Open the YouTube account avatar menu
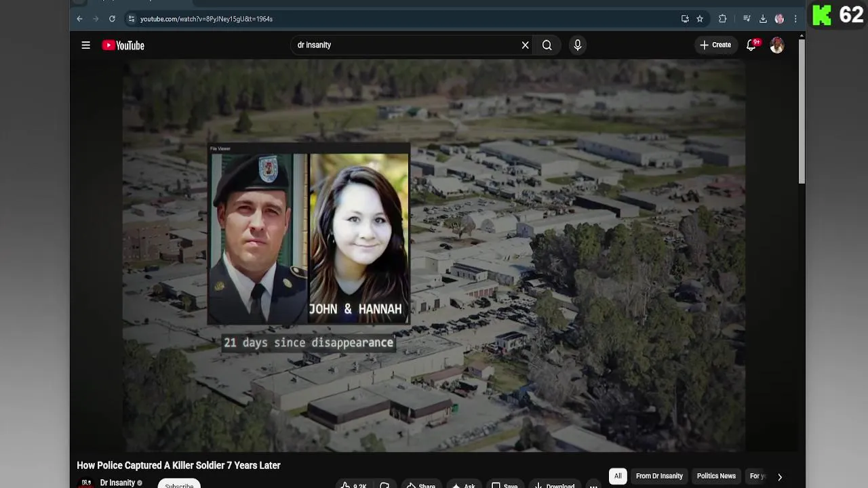The image size is (868, 488). click(x=777, y=45)
